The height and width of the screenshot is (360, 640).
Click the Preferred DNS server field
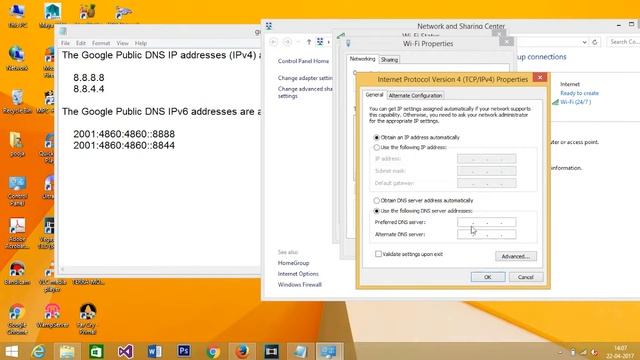487,222
